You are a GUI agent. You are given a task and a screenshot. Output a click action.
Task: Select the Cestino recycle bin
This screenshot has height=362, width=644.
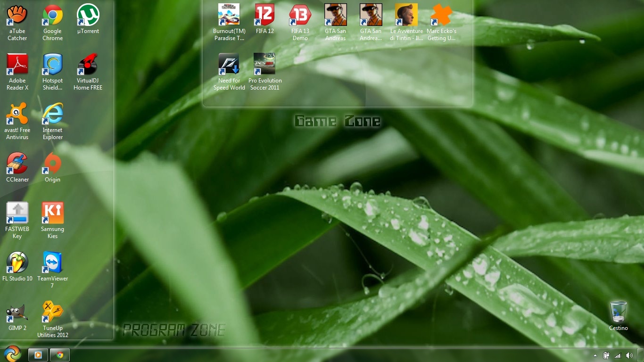tap(619, 316)
